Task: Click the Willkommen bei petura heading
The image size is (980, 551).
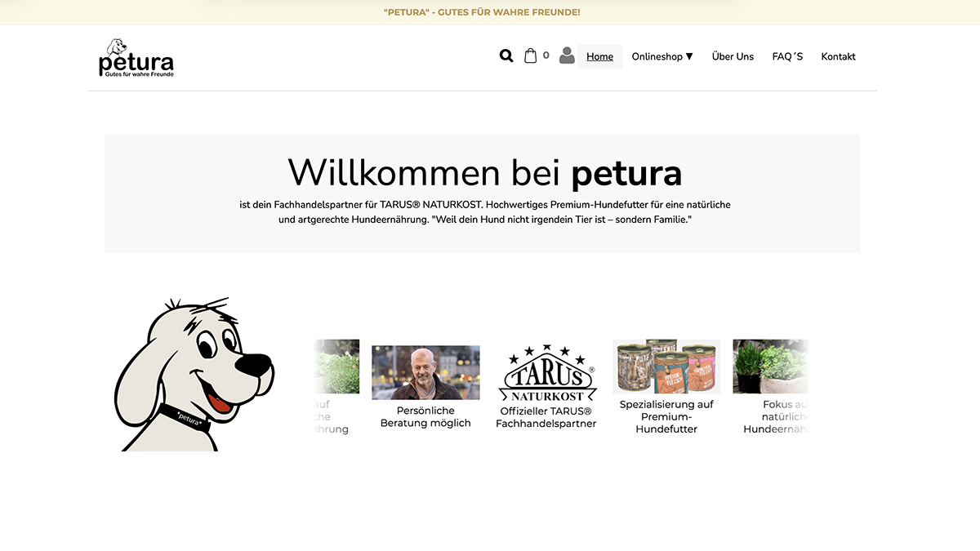Action: pyautogui.click(x=486, y=173)
